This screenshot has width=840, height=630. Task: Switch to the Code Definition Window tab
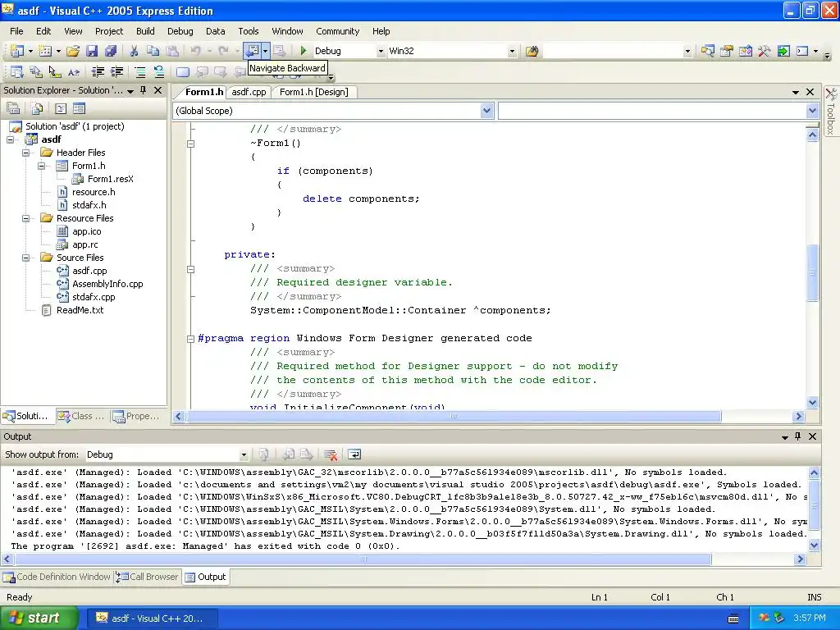[57, 577]
